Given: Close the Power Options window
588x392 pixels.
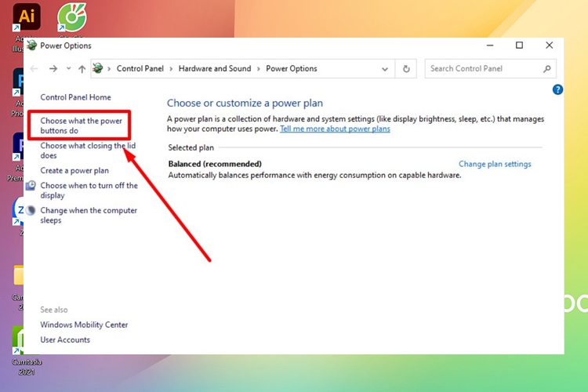Looking at the screenshot, I should click(549, 45).
